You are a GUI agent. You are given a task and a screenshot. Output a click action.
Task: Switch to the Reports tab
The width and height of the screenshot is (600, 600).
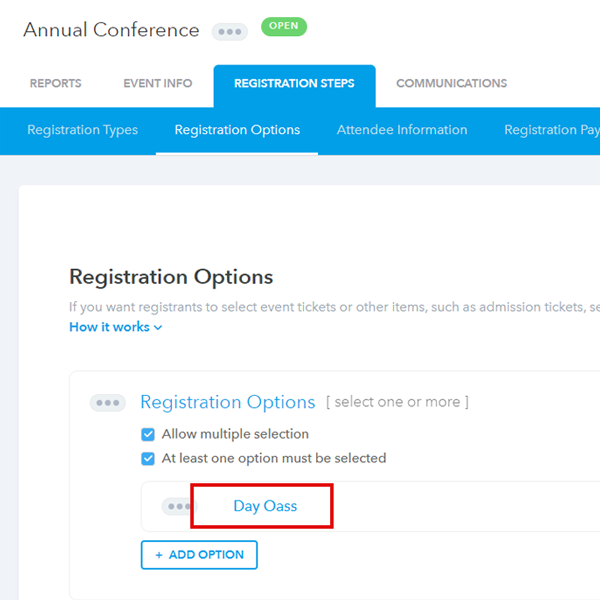pos(56,84)
